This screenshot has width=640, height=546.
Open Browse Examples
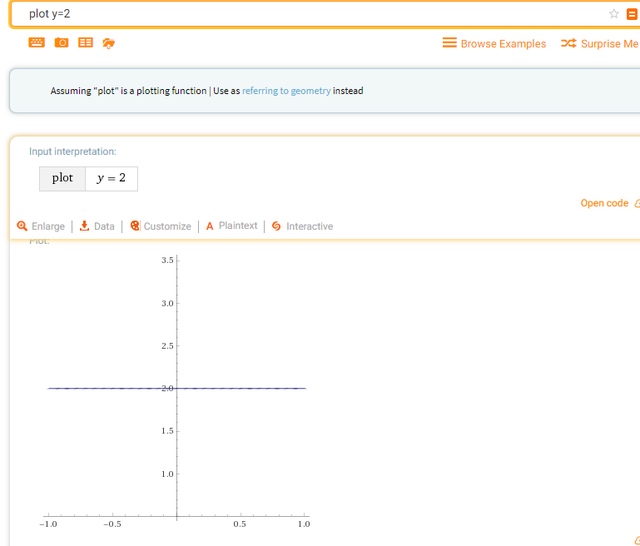[x=503, y=44]
